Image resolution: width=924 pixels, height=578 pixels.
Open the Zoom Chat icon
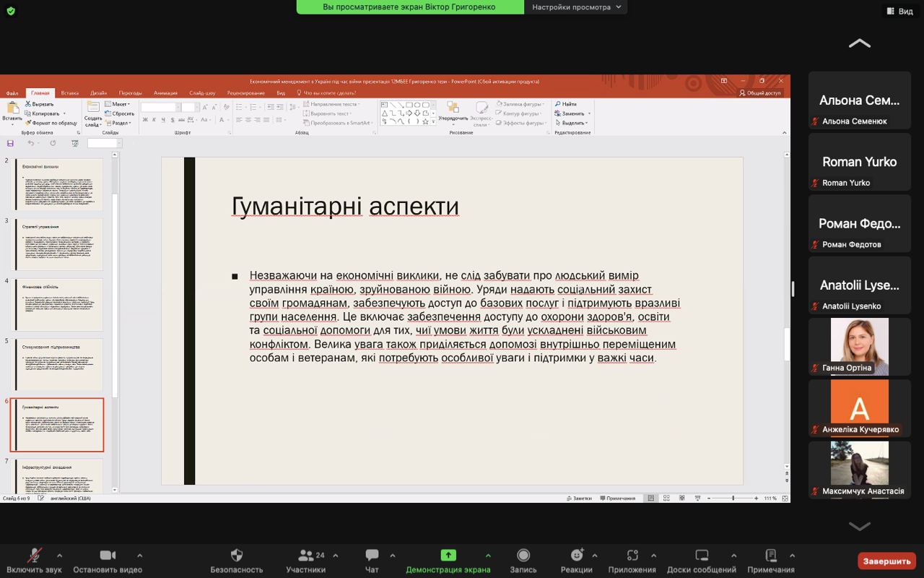click(x=372, y=555)
